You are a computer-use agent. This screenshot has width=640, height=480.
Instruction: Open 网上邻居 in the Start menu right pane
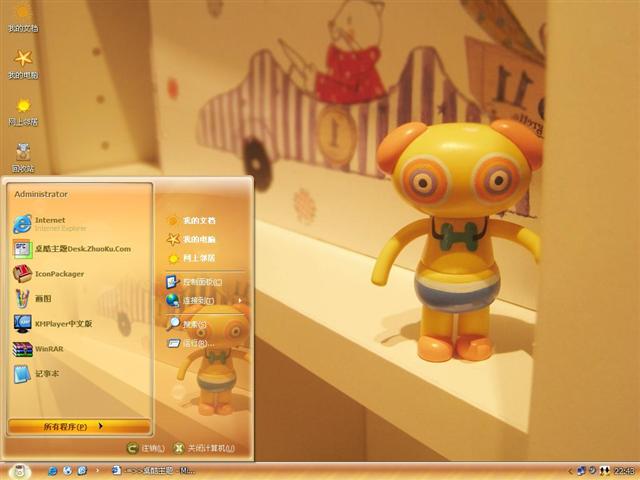pyautogui.click(x=191, y=258)
